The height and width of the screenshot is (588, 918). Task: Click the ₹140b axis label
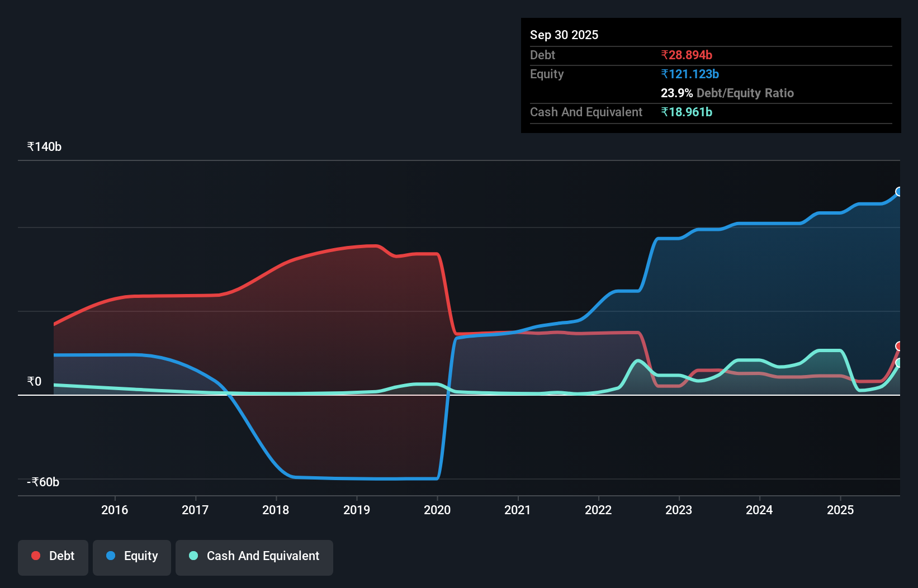[43, 146]
